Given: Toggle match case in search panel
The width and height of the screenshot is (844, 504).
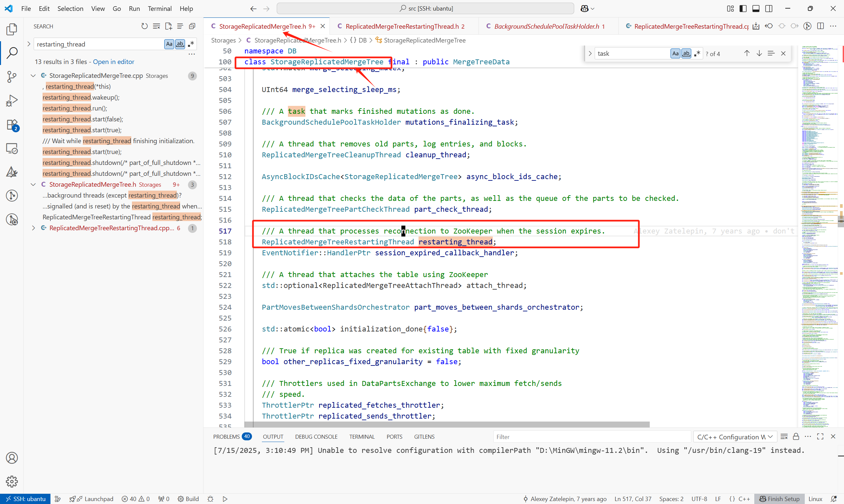Looking at the screenshot, I should pyautogui.click(x=169, y=44).
